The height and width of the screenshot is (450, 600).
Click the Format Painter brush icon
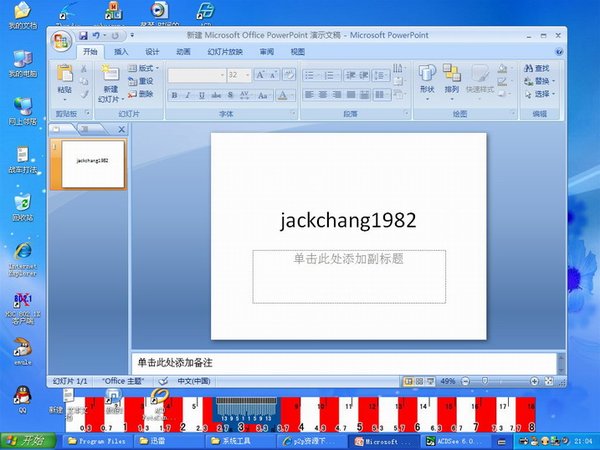(x=83, y=94)
